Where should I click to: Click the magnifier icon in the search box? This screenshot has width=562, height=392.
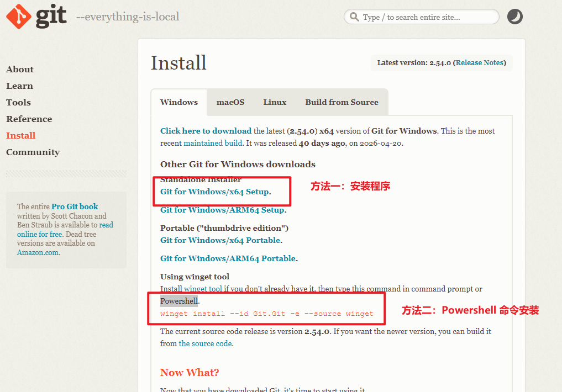click(x=354, y=17)
